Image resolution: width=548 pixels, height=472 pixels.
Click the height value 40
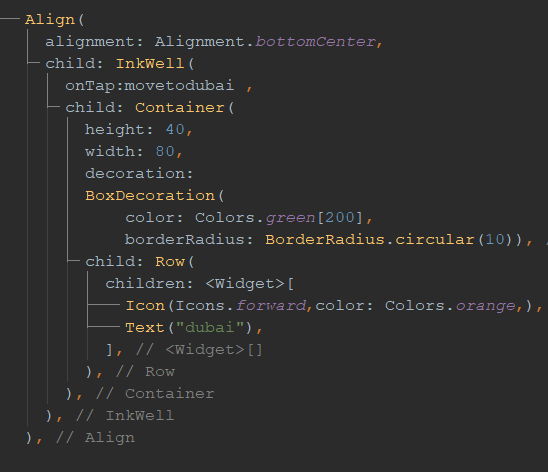(x=175, y=130)
